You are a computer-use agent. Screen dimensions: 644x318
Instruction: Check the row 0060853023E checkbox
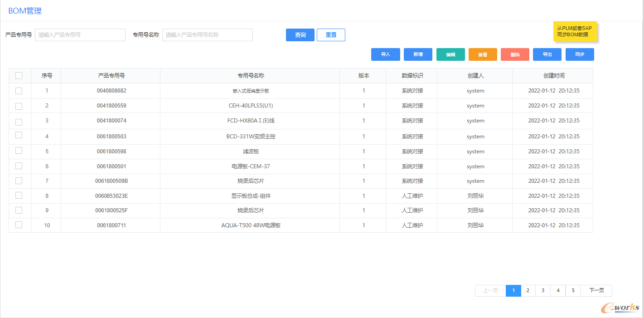pyautogui.click(x=19, y=195)
